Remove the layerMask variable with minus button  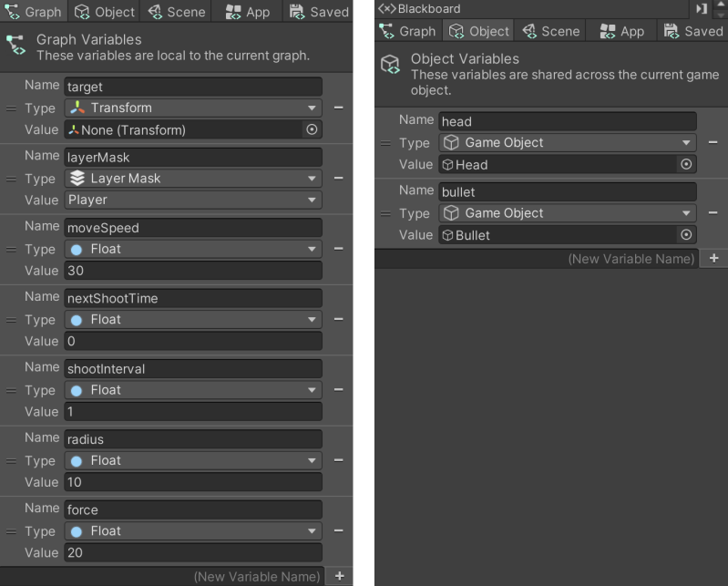(338, 179)
